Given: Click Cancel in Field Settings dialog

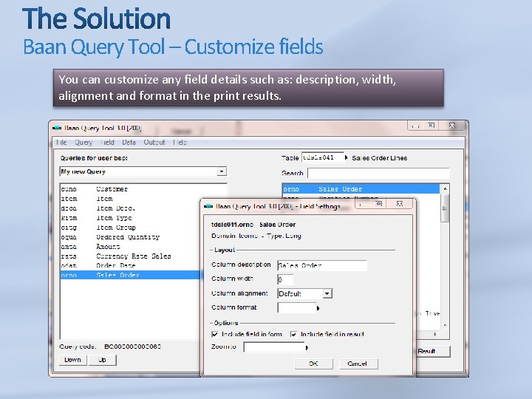Looking at the screenshot, I should (358, 364).
